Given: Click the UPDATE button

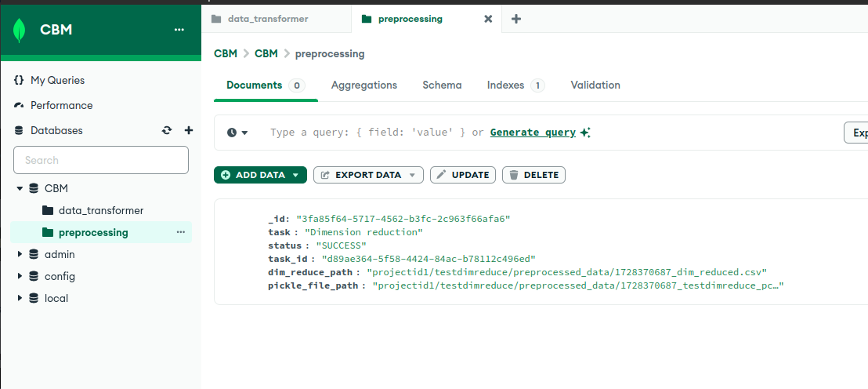Looking at the screenshot, I should [462, 175].
